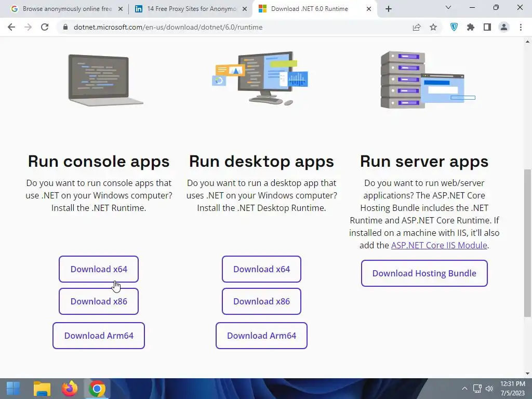Click the 'Run desktop apps' heading
Image resolution: width=532 pixels, height=399 pixels.
[x=262, y=161]
